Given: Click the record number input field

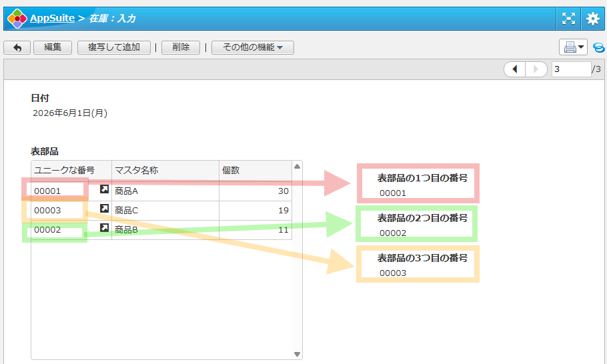Looking at the screenshot, I should click(572, 69).
